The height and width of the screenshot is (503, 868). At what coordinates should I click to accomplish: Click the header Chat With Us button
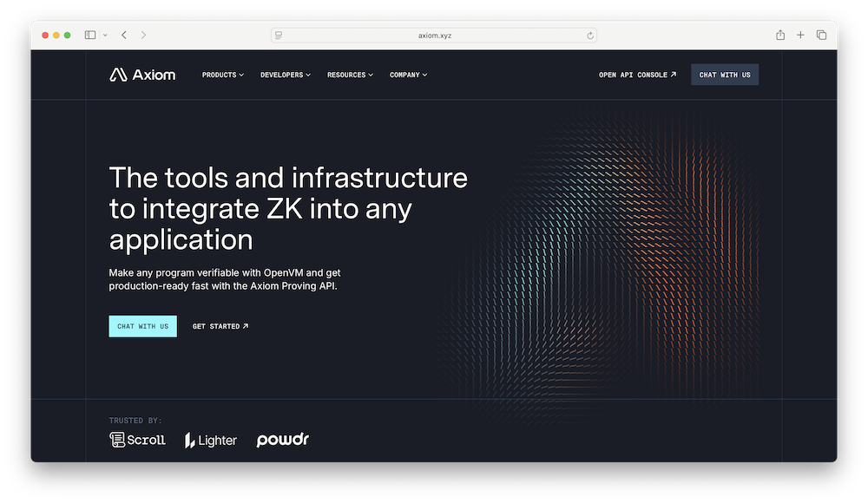(x=725, y=75)
